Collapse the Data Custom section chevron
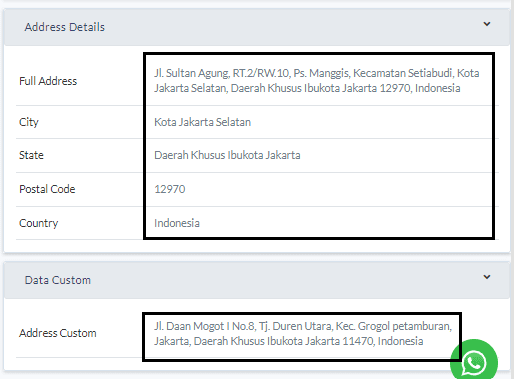Viewport: 514px width, 379px height. pyautogui.click(x=487, y=277)
